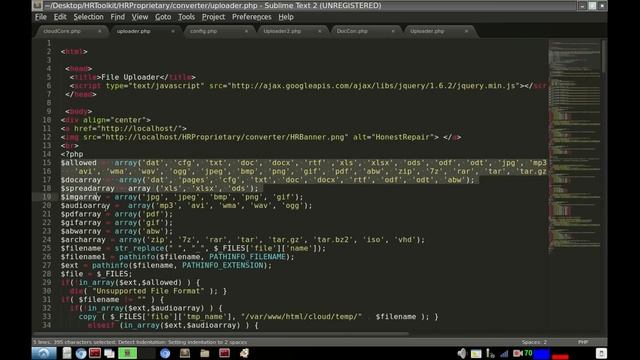Click the Sublime Text title bar icon

click(38, 5)
